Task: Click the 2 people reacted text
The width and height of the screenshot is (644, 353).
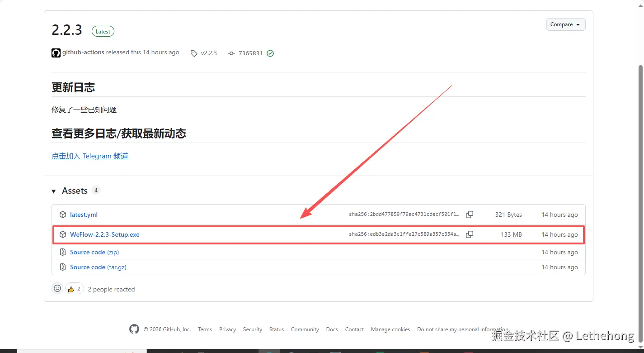Action: coord(111,289)
